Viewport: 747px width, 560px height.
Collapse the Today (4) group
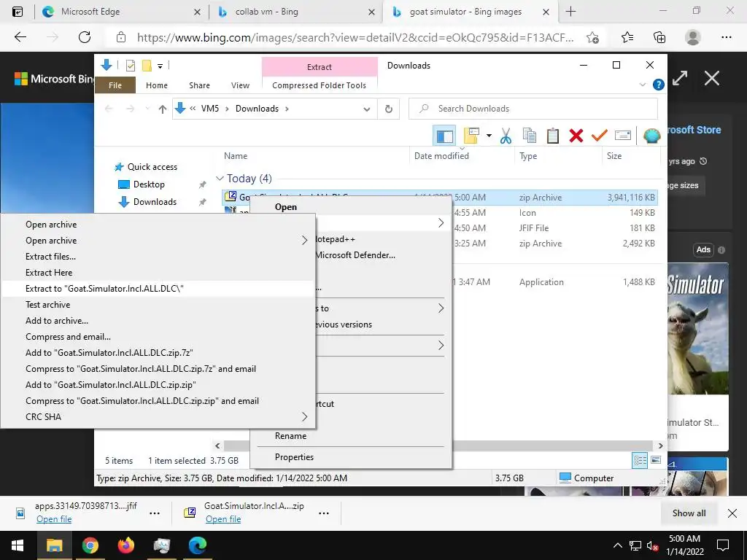(220, 179)
